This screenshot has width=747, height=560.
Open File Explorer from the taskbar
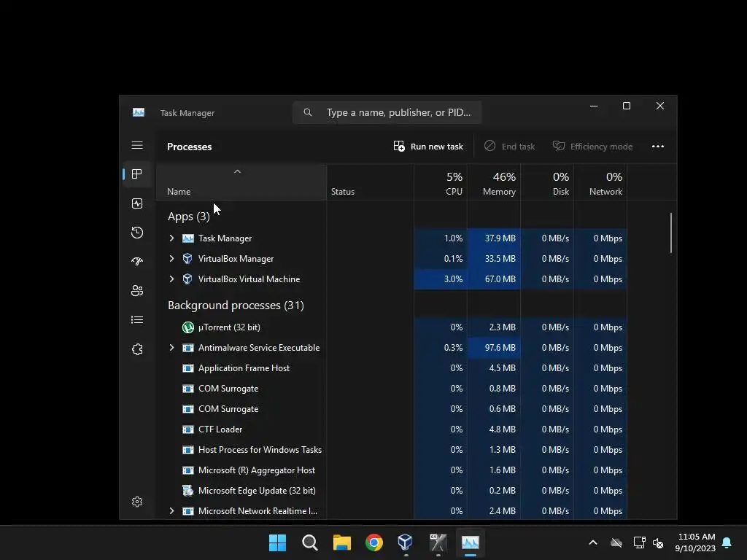(341, 542)
